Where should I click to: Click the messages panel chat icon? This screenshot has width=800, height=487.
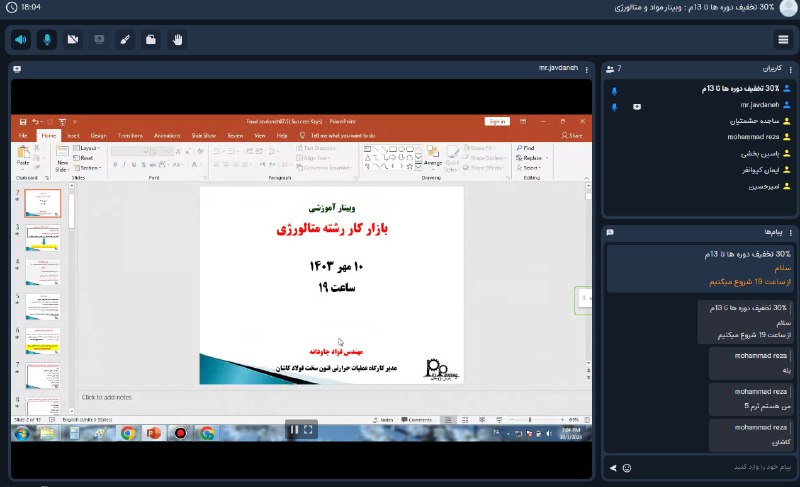point(610,233)
